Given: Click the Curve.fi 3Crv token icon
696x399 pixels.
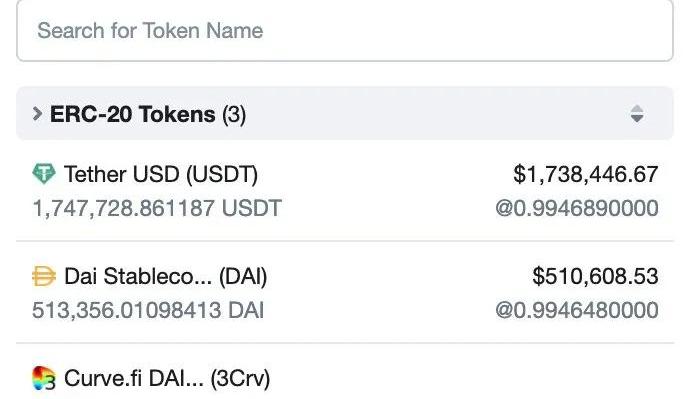Looking at the screenshot, I should 44,378.
